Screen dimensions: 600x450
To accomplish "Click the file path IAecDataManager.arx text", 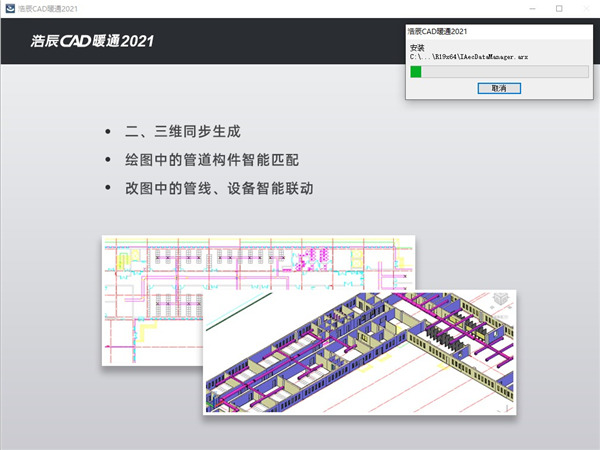I will point(469,57).
